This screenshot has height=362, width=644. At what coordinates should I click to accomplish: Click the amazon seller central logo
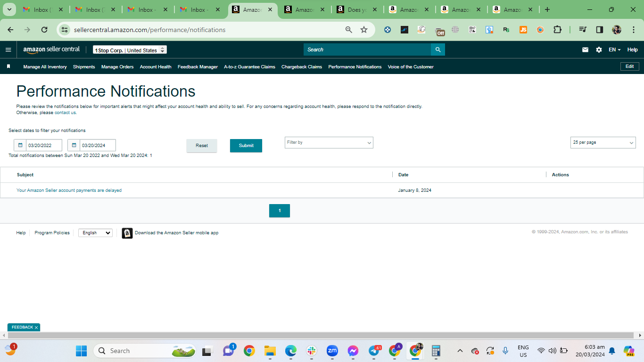coord(51,50)
